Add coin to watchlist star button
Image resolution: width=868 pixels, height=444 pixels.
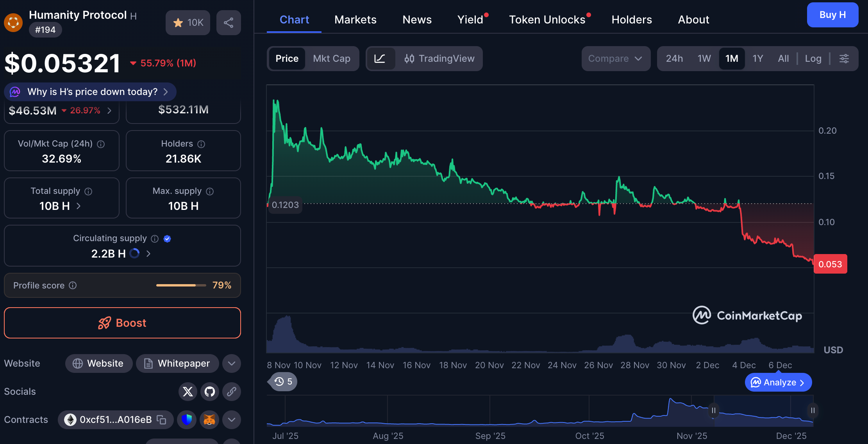(x=188, y=23)
